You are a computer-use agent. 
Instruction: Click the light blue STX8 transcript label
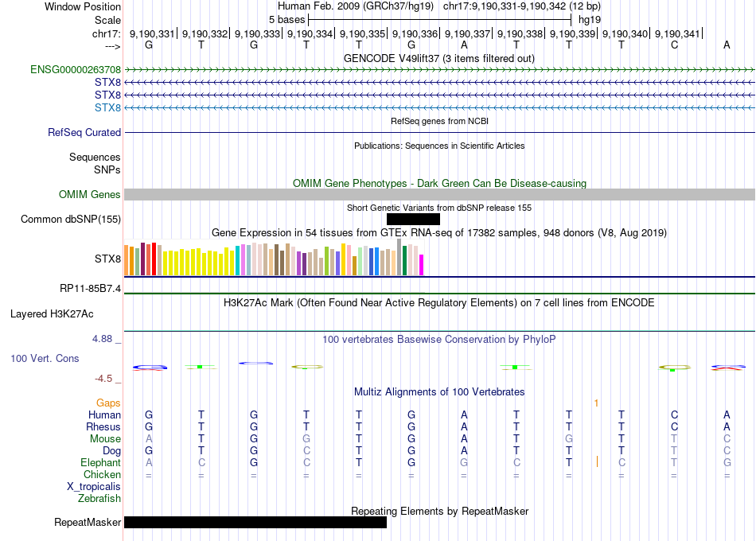tap(107, 107)
